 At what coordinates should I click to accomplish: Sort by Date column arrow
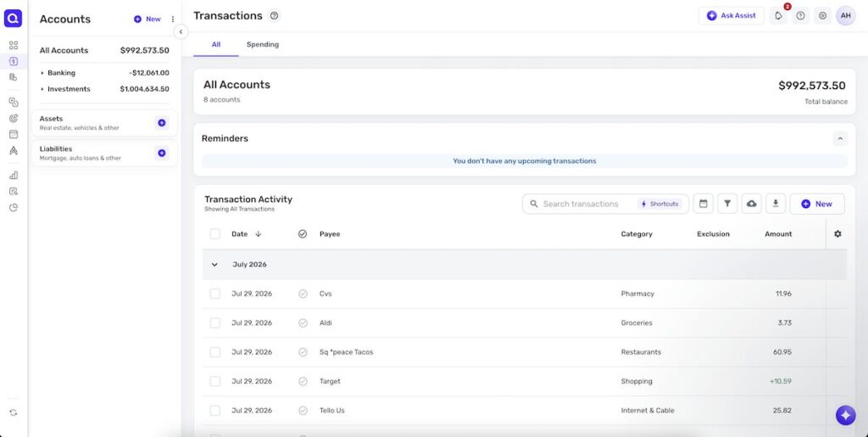click(258, 233)
